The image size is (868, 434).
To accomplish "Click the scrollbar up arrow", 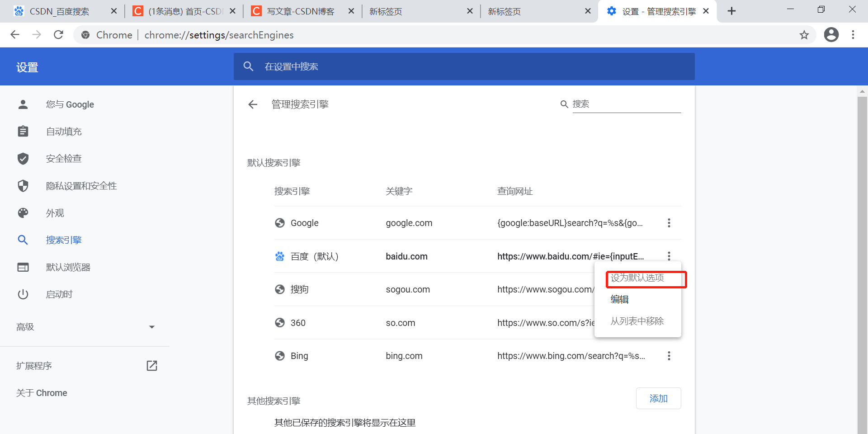I will 862,91.
